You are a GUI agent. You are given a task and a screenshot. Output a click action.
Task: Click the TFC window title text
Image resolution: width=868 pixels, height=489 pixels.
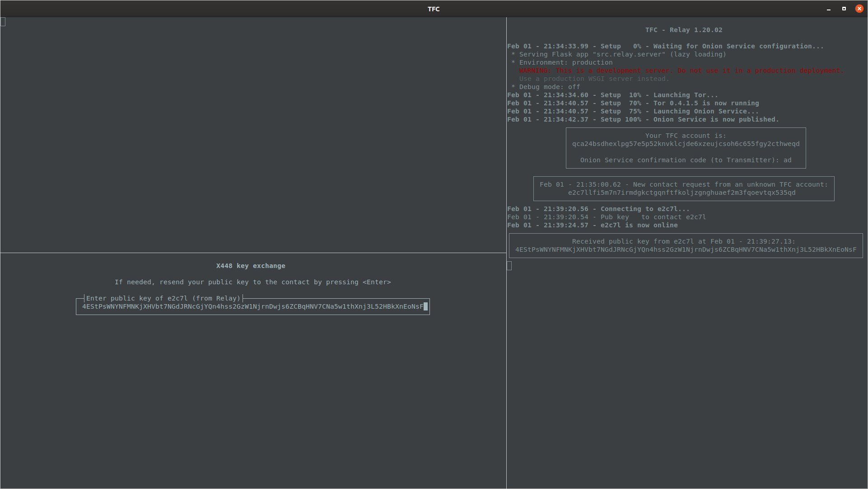tap(434, 9)
